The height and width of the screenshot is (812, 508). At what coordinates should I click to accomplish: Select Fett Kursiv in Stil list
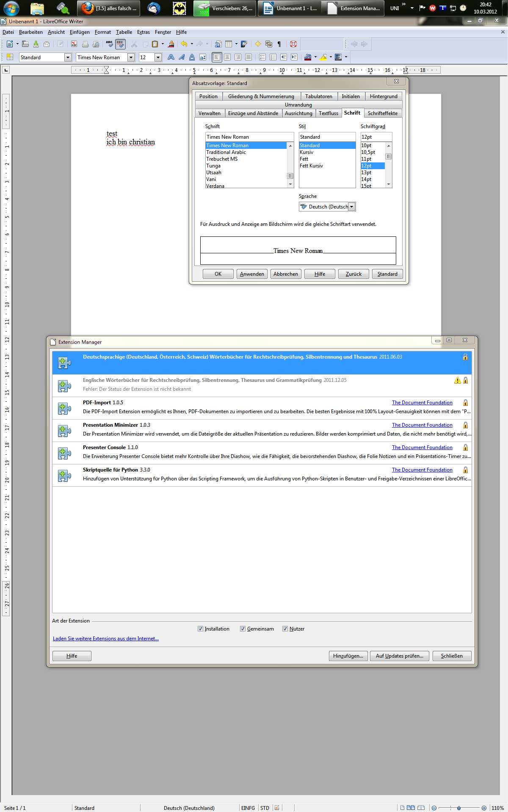pos(311,166)
